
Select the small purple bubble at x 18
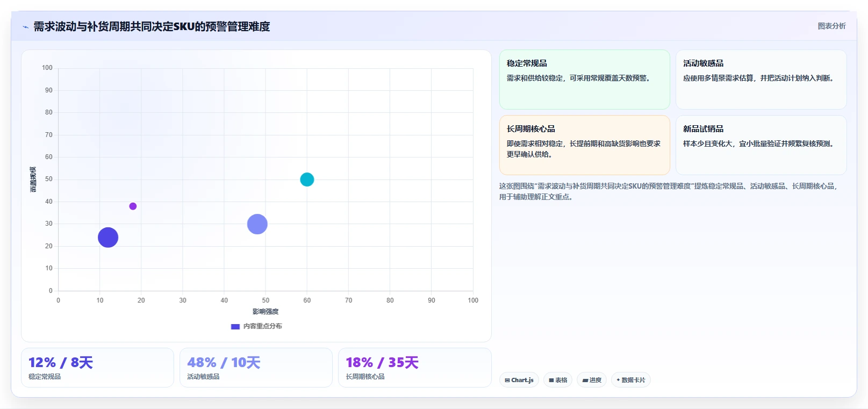[x=133, y=206]
